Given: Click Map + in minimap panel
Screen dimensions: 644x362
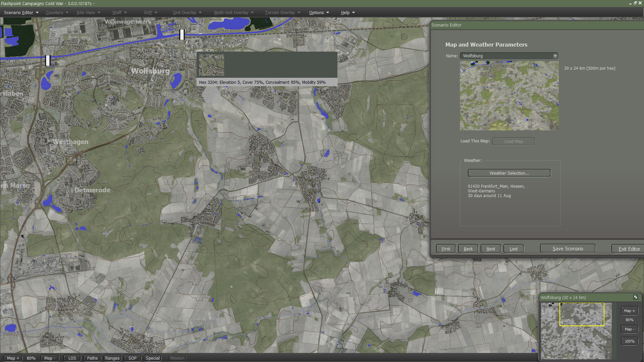Looking at the screenshot, I should point(629,311).
